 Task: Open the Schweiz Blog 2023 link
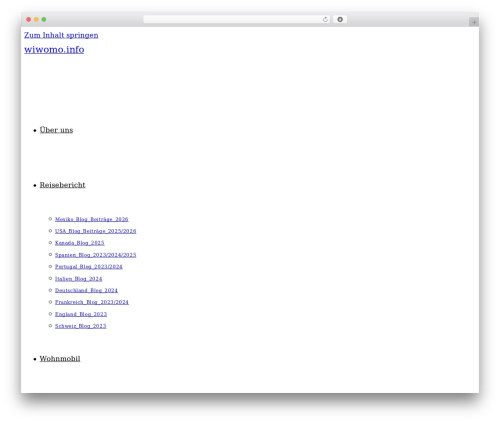pos(81,326)
